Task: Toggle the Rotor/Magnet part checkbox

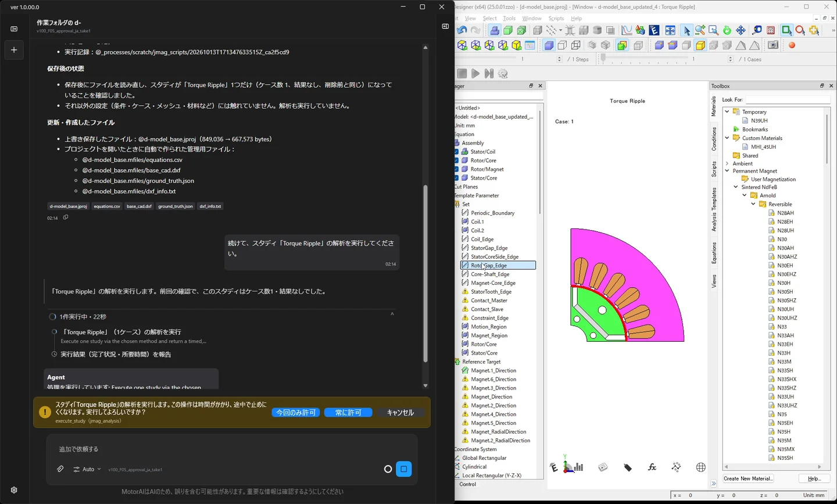Action: tap(456, 169)
